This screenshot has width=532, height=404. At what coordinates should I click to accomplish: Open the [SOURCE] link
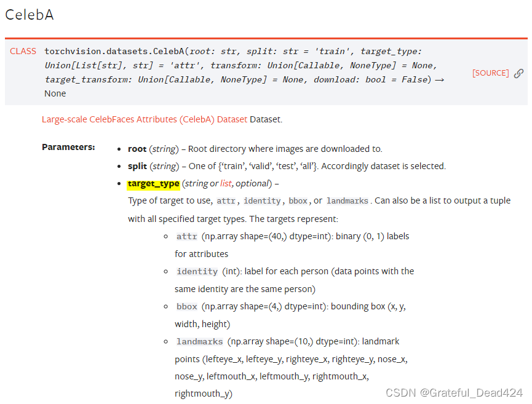coord(490,73)
